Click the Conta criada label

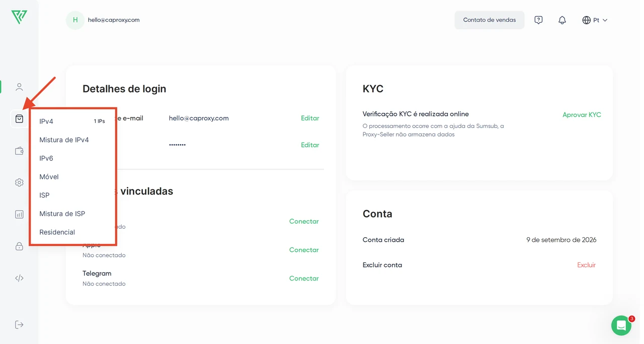(383, 240)
